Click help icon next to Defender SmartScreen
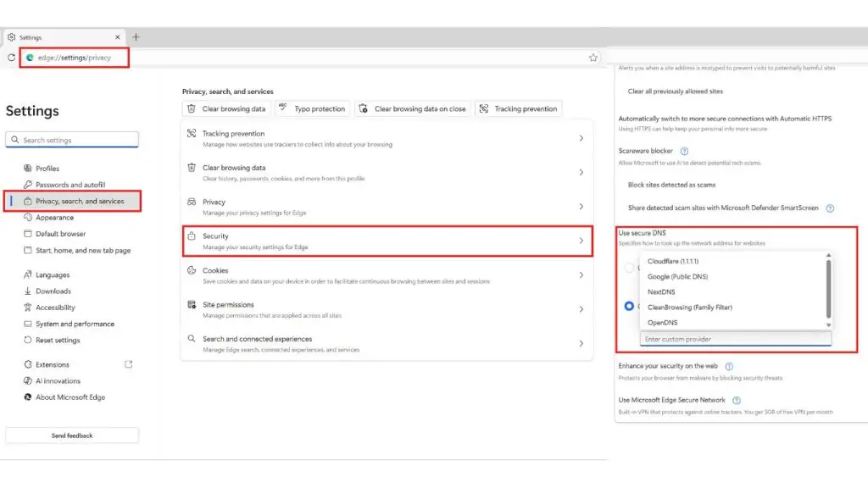This screenshot has height=488, width=868. [x=830, y=208]
